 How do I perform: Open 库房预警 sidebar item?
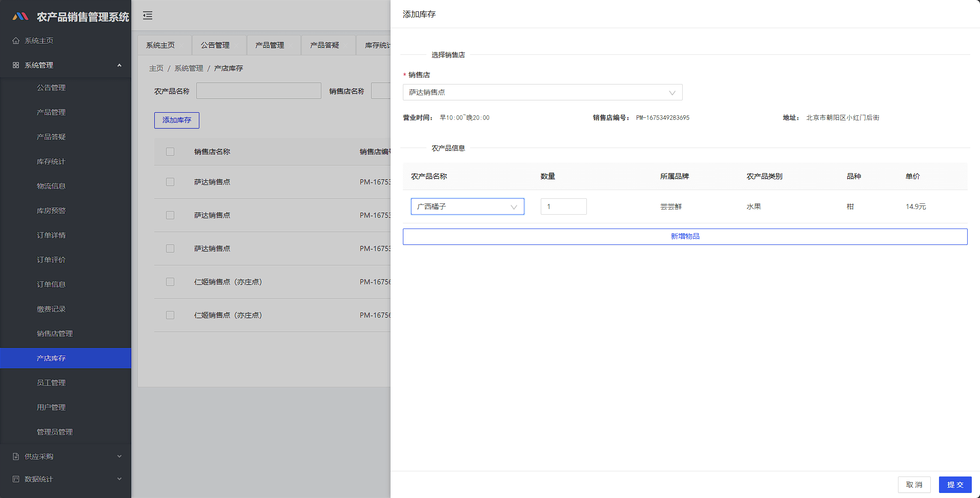point(66,211)
